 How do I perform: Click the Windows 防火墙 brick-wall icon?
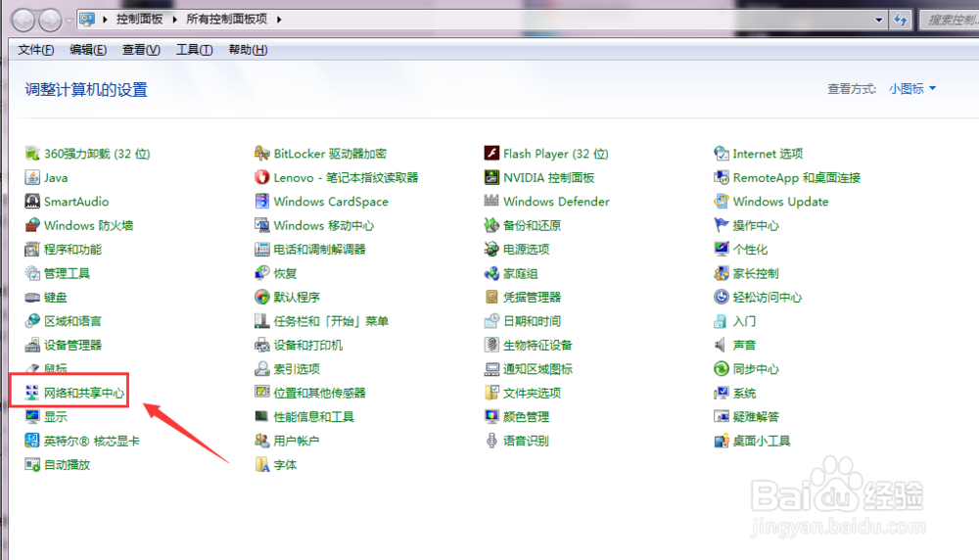pyautogui.click(x=32, y=225)
